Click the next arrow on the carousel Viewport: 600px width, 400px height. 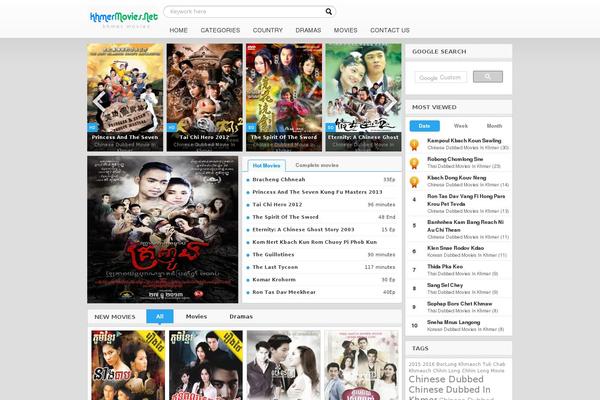[390, 101]
